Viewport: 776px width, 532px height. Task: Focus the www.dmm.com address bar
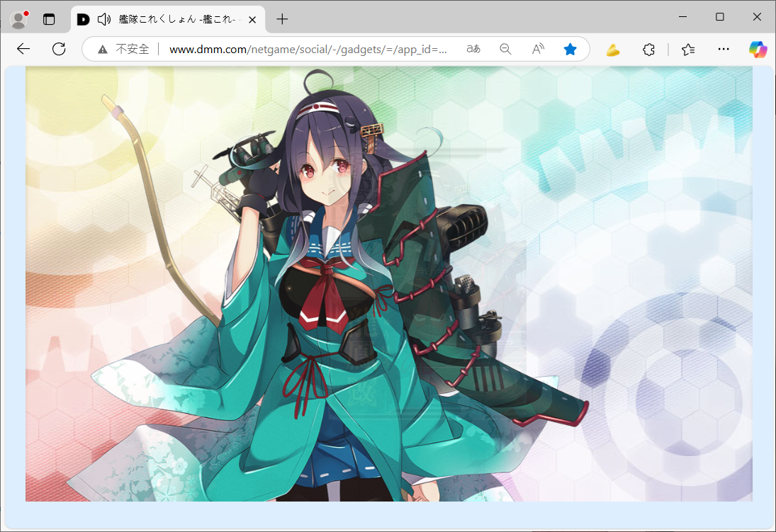308,49
